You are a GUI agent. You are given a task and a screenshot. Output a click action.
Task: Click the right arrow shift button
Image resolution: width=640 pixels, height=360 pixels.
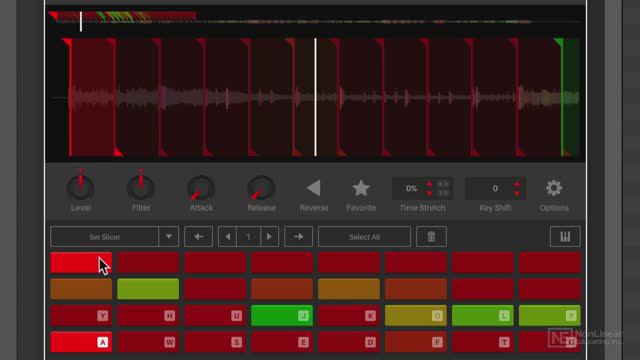(x=298, y=237)
